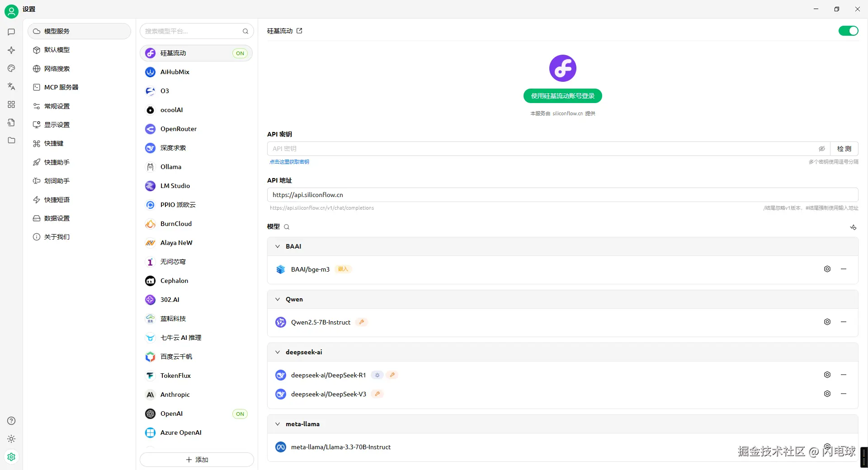Click the settings gear in sidebar

[11, 457]
